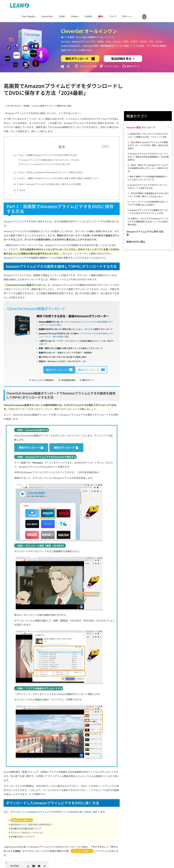Click the hulu tile in the CleverGet screenshot
This screenshot has height=868, width=174.
click(48, 524)
